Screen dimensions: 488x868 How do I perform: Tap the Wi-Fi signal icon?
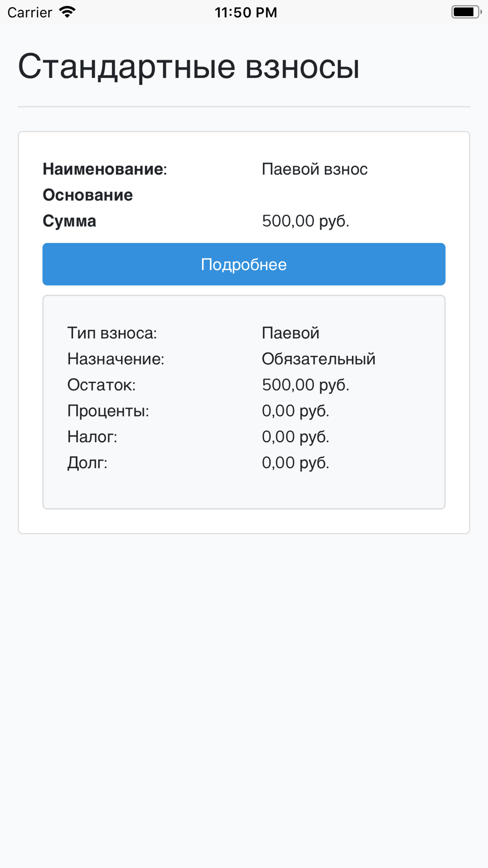point(67,12)
